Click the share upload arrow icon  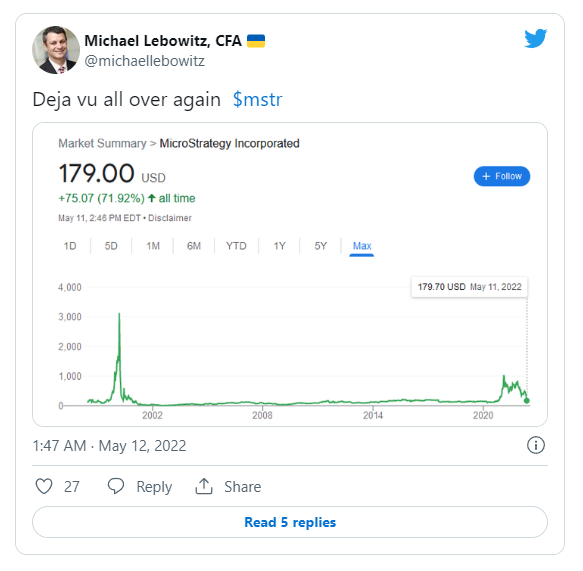[204, 486]
